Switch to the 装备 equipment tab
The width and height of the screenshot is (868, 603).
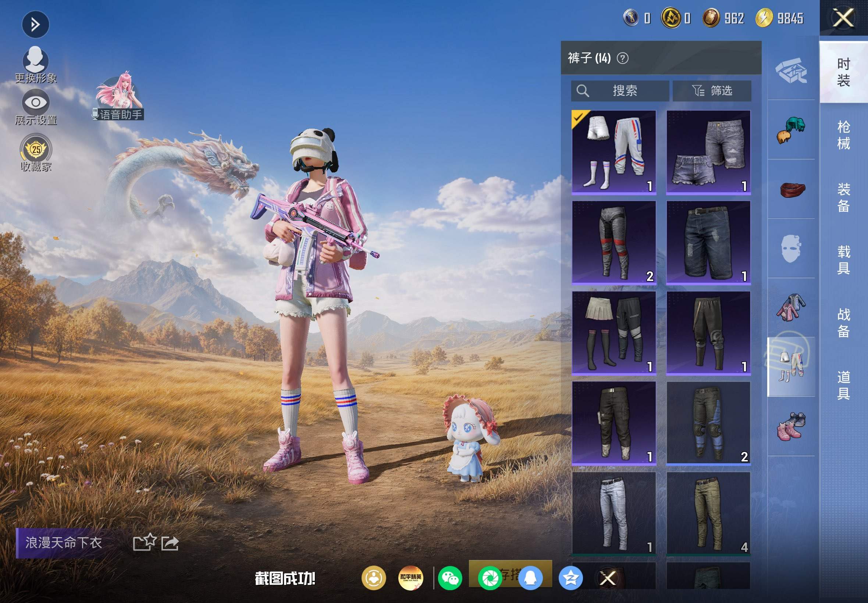(x=844, y=197)
